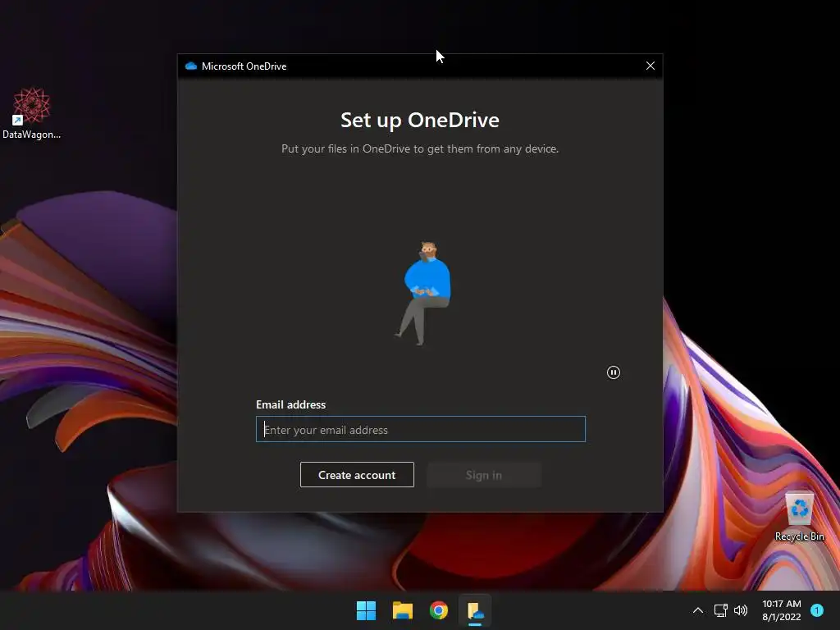This screenshot has width=840, height=630.
Task: Close the Microsoft OneDrive window
Action: pyautogui.click(x=651, y=66)
